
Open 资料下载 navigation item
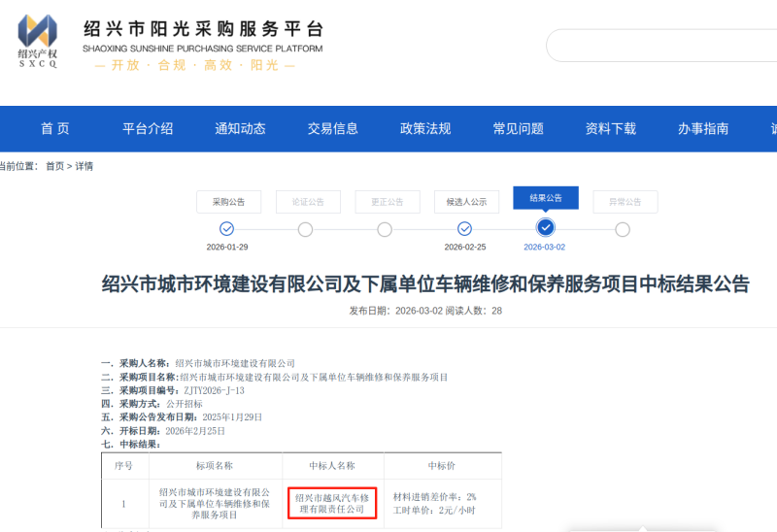pos(611,129)
